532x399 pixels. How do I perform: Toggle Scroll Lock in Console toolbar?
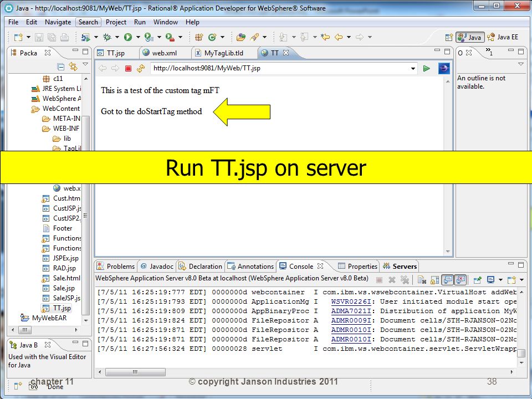(434, 280)
